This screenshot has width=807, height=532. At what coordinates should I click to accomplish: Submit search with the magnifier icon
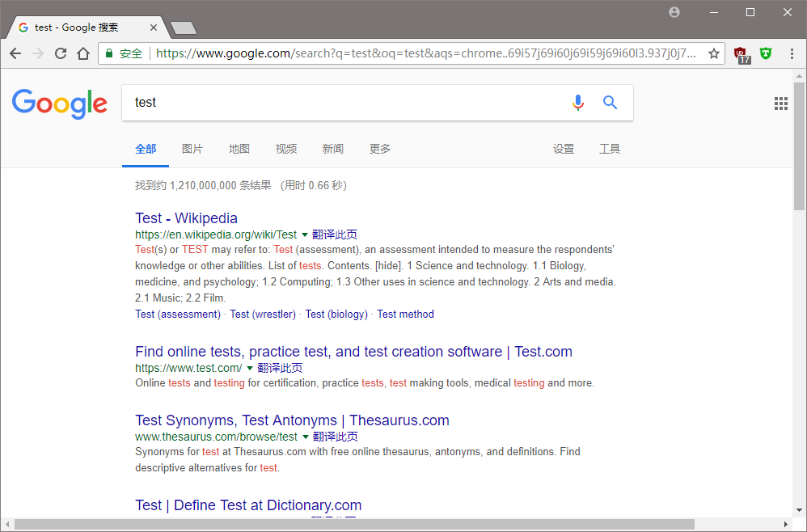610,103
